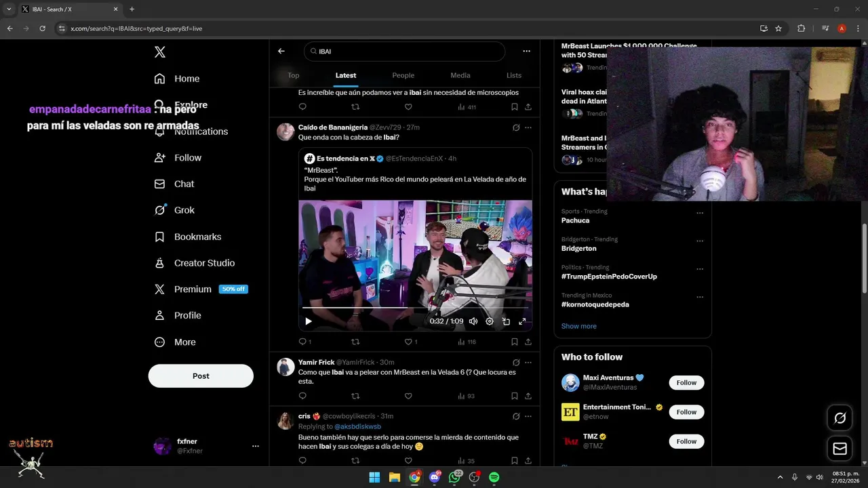Open floating messages button
This screenshot has width=868, height=488.
point(840,449)
